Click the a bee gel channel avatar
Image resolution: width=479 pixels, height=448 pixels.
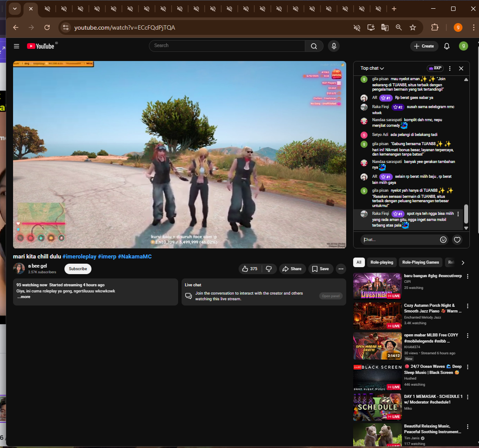pyautogui.click(x=19, y=268)
